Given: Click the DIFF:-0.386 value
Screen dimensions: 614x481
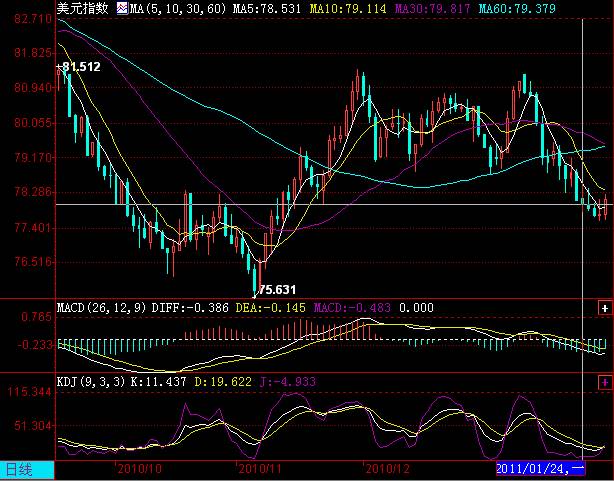Looking at the screenshot, I should tap(190, 308).
